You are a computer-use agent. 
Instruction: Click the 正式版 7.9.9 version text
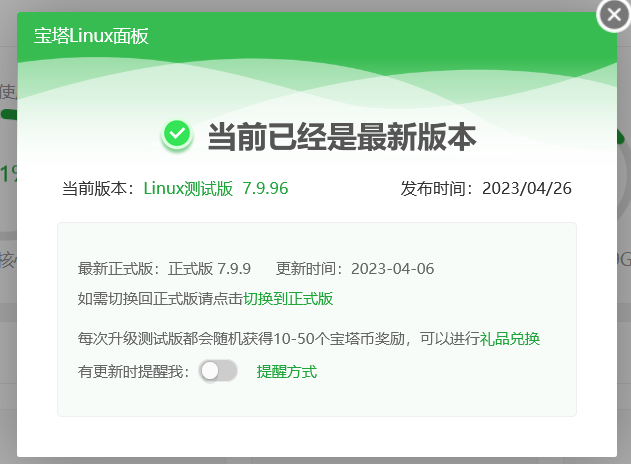(x=209, y=269)
